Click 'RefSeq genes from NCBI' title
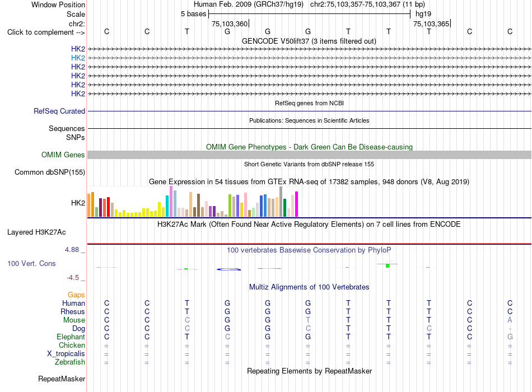This screenshot has width=532, height=392. pyautogui.click(x=310, y=103)
